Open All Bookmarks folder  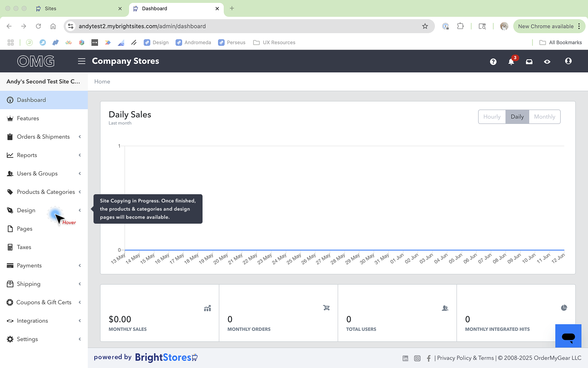point(561,43)
